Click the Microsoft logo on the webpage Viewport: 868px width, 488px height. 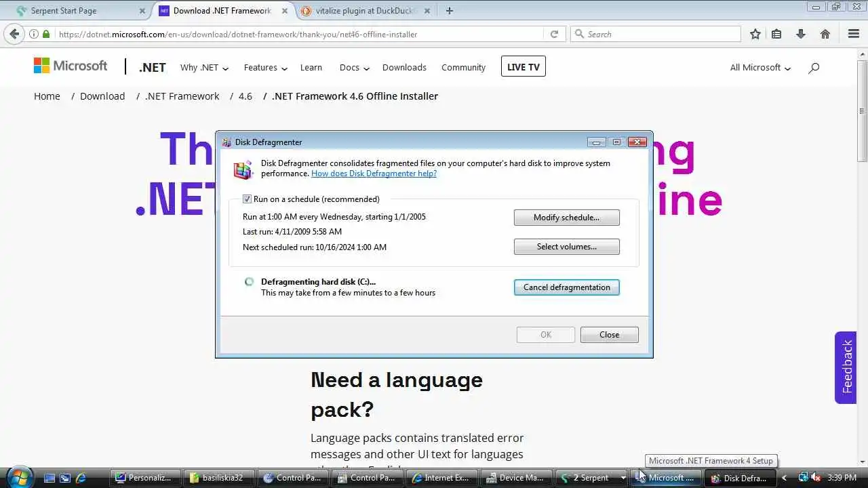tap(71, 66)
